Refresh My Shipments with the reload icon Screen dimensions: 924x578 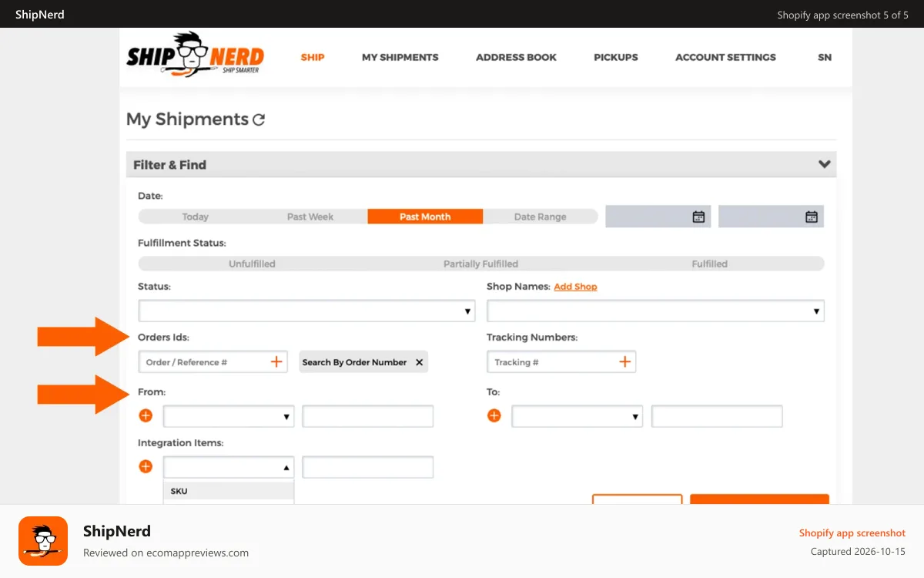coord(259,119)
